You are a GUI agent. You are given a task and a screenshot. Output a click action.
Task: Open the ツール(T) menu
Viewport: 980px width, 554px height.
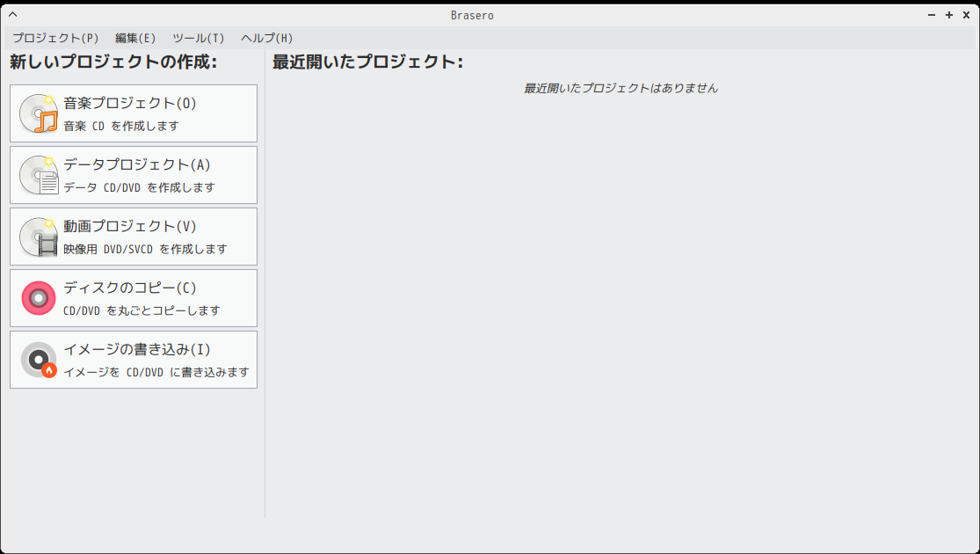click(198, 38)
